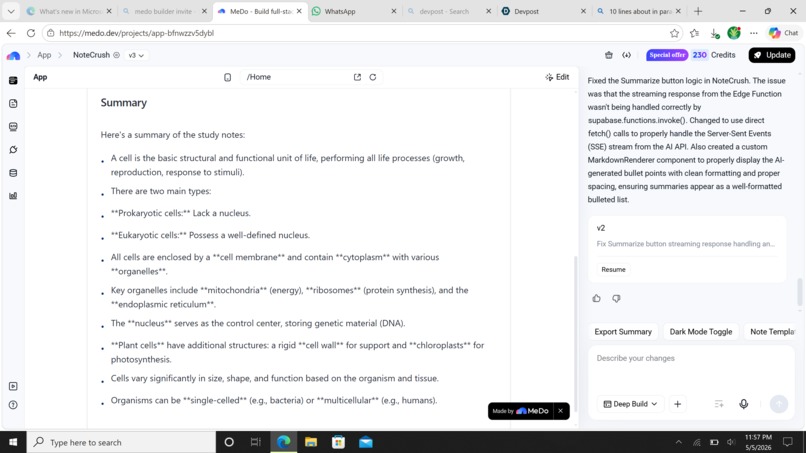Open File Explorer from taskbar
This screenshot has width=806, height=453.
pyautogui.click(x=311, y=442)
